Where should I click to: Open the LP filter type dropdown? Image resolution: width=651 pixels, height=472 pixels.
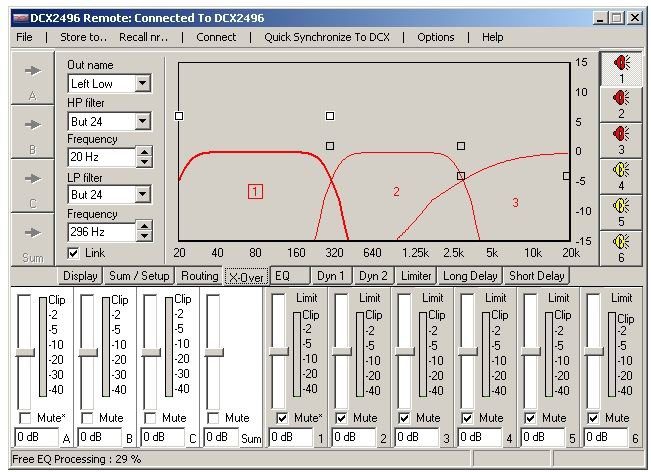pos(143,194)
